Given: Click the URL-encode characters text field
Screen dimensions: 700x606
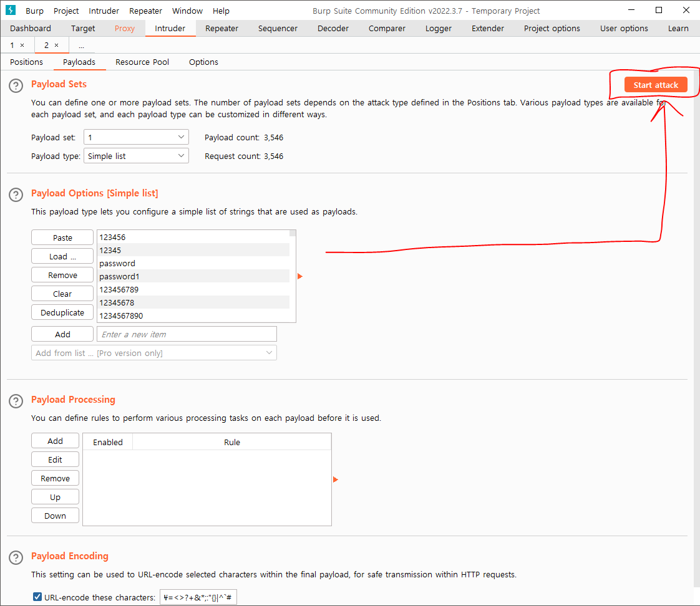Looking at the screenshot, I should pyautogui.click(x=198, y=597).
